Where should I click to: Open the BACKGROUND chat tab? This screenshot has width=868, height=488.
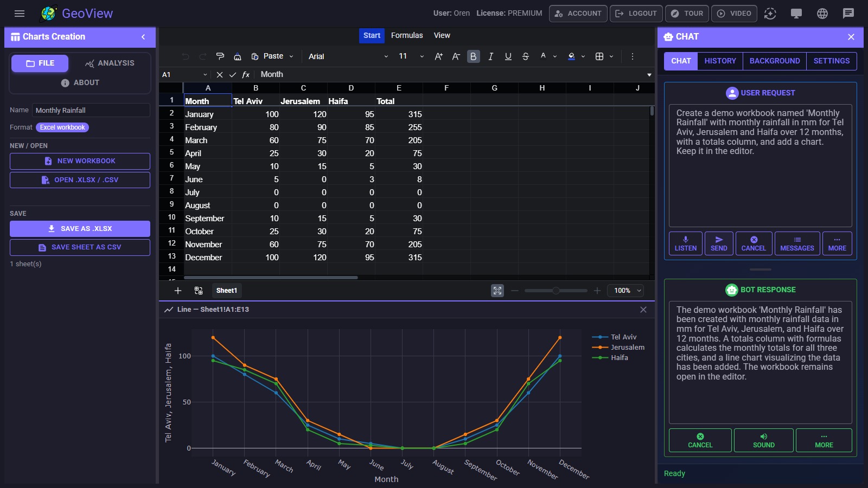(775, 61)
